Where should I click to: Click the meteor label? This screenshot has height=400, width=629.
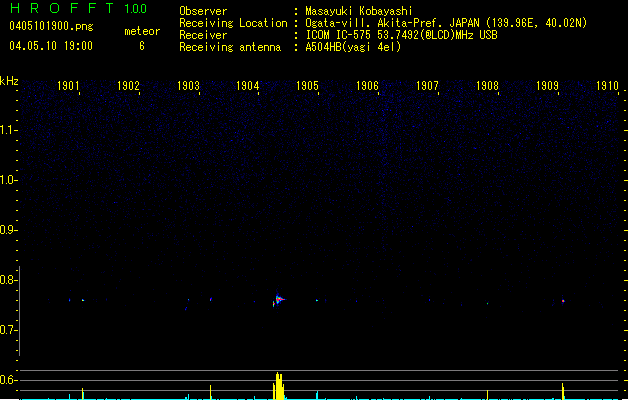click(142, 31)
